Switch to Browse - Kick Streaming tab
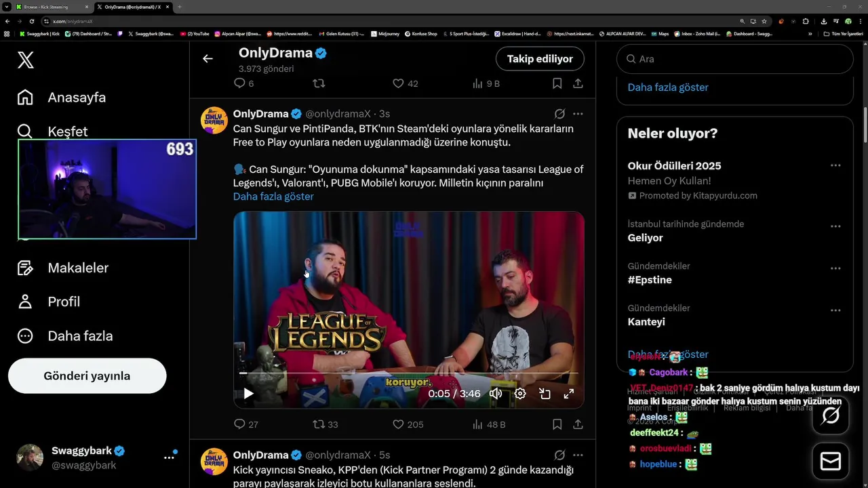 (x=51, y=7)
